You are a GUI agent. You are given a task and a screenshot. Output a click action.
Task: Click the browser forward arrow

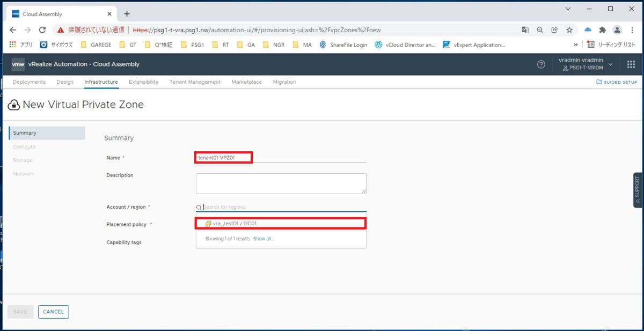28,30
